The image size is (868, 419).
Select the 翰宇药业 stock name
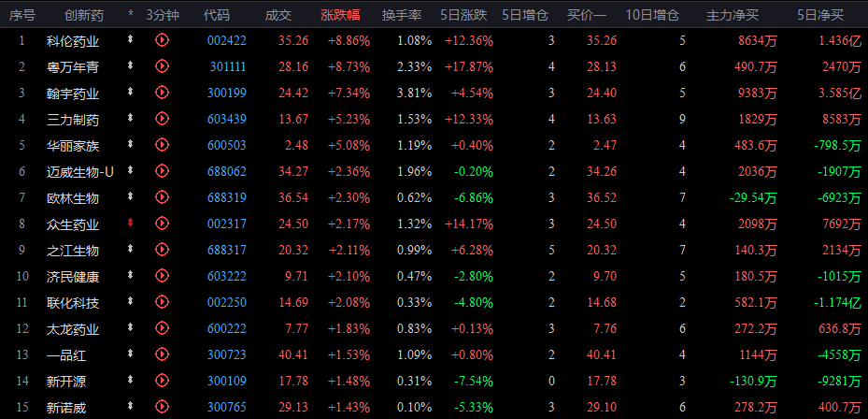click(73, 94)
